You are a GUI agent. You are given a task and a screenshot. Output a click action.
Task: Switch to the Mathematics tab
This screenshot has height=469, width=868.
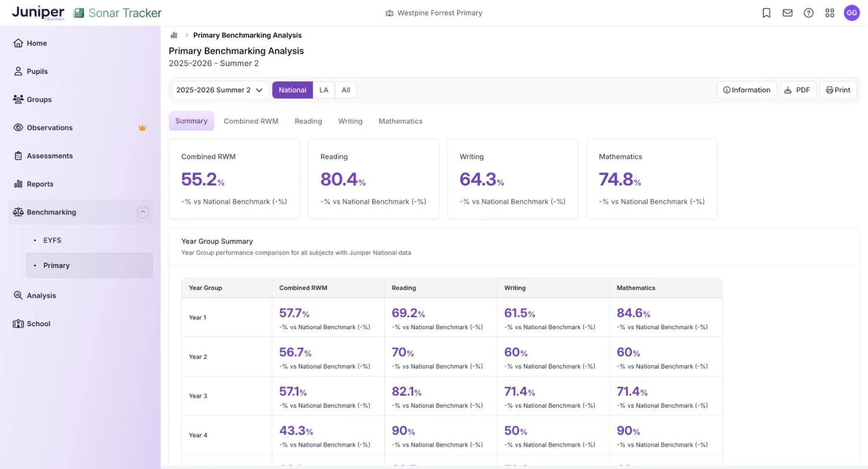pyautogui.click(x=401, y=121)
